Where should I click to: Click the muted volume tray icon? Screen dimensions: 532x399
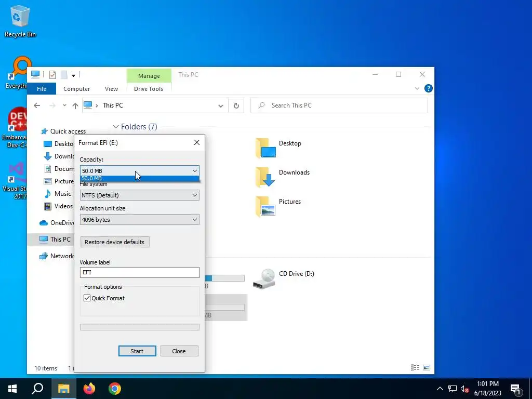pyautogui.click(x=465, y=389)
